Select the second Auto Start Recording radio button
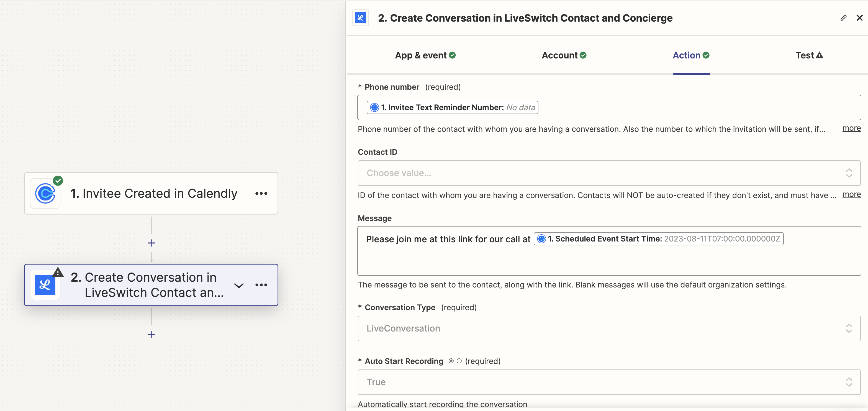This screenshot has height=411, width=868. [459, 361]
